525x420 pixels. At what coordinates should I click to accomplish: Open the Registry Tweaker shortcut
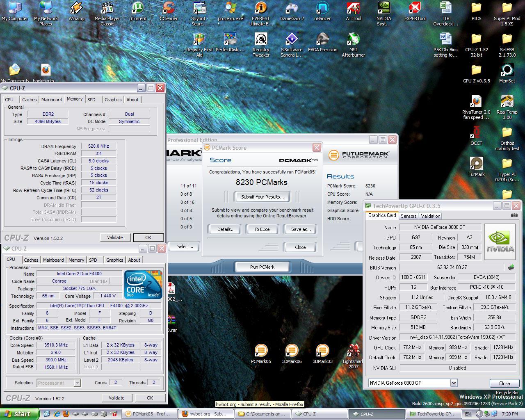261,45
